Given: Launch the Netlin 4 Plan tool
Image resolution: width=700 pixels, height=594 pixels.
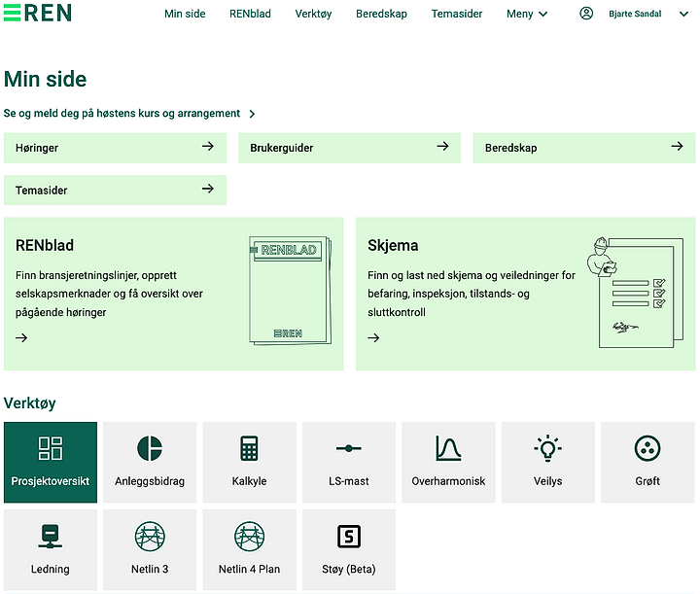Looking at the screenshot, I should (249, 550).
